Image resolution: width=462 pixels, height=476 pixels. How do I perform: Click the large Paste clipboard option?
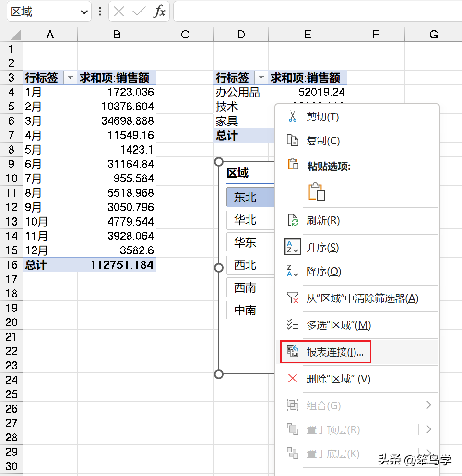[316, 191]
